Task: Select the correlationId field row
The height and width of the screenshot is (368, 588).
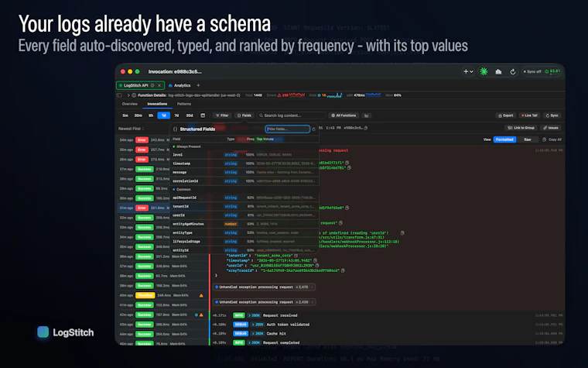Action: (244, 181)
